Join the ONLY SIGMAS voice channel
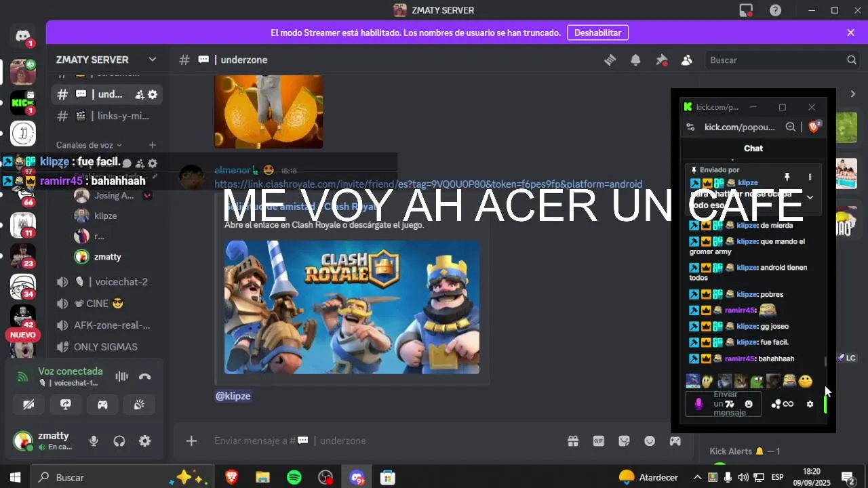 pos(106,347)
